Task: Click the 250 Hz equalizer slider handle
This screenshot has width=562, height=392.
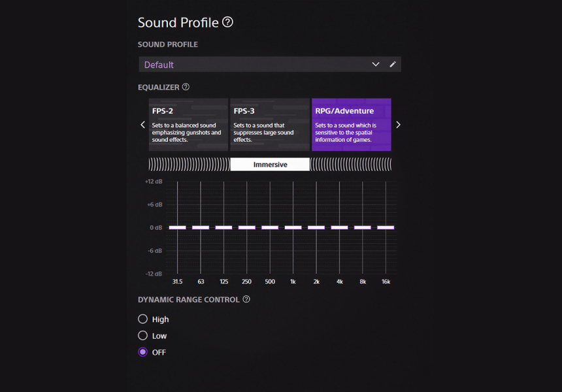Action: point(246,227)
